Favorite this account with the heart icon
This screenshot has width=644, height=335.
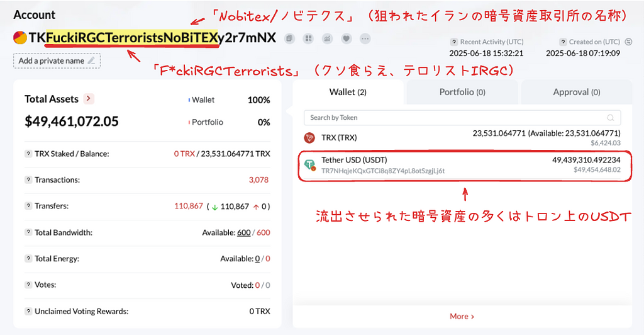tap(346, 38)
